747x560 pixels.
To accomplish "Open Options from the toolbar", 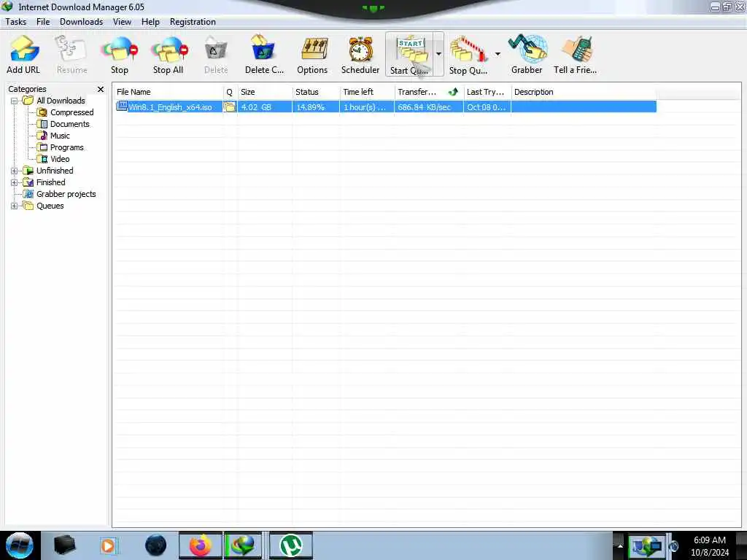I will click(312, 54).
